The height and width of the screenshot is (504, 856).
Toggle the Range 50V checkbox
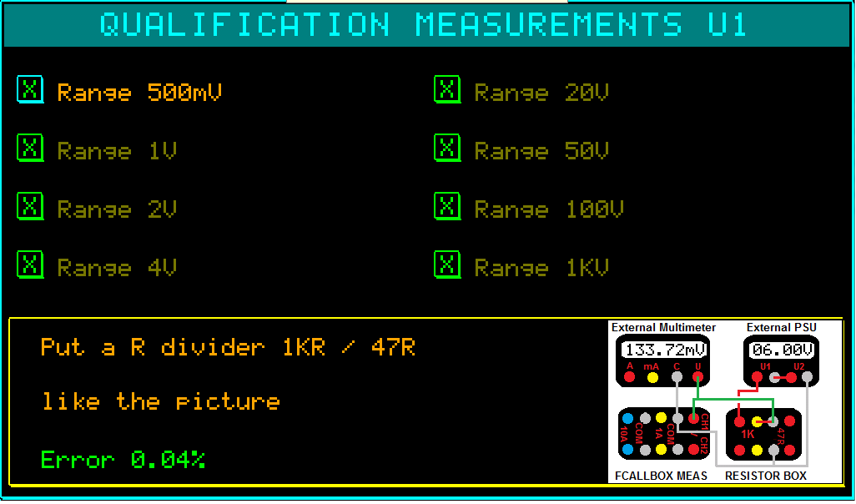pyautogui.click(x=447, y=148)
